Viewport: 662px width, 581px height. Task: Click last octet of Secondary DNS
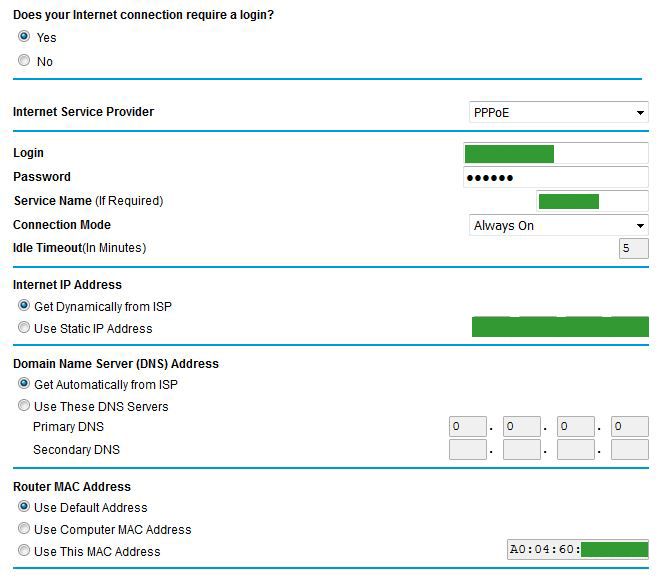click(x=630, y=450)
